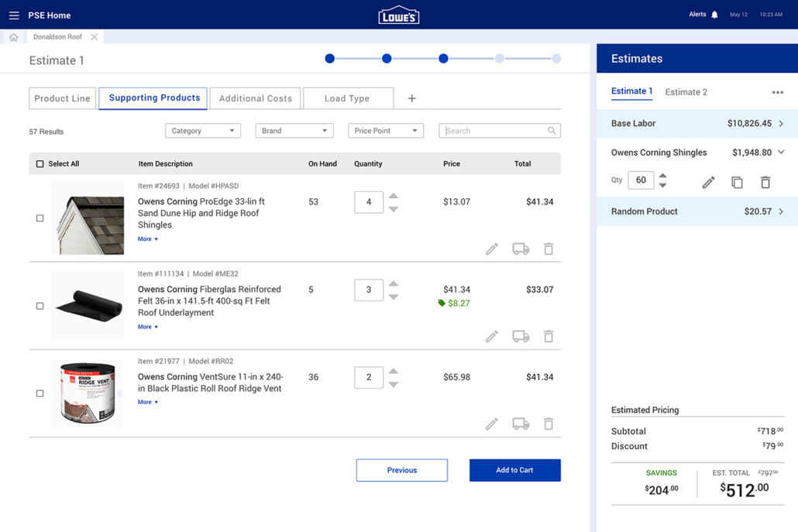This screenshot has height=532, width=798.
Task: Edit the VentSure Ridge Vent item
Action: (492, 424)
